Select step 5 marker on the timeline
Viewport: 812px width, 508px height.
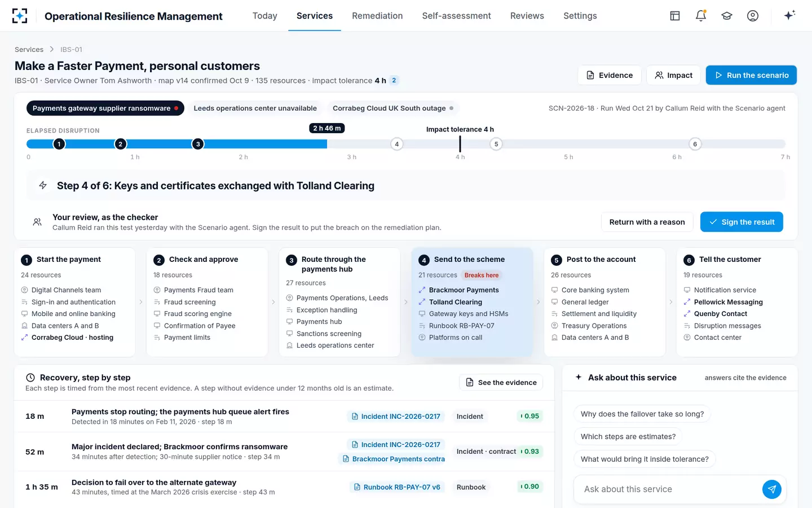pyautogui.click(x=496, y=144)
